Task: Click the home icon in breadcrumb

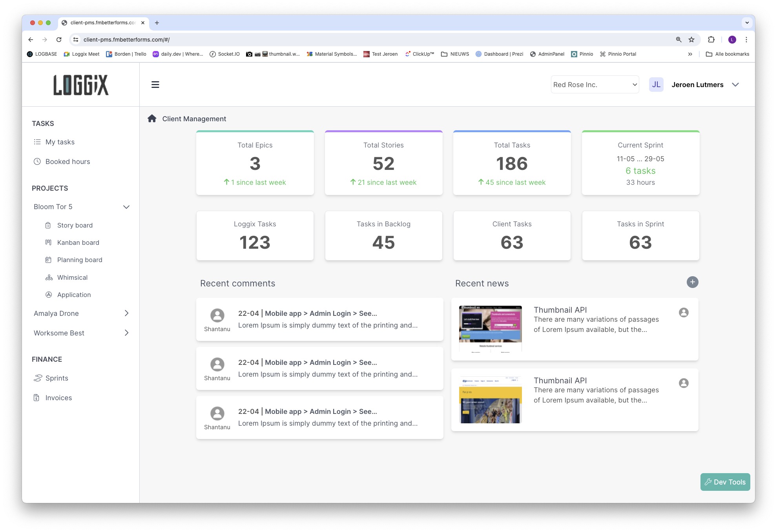Action: coord(152,118)
